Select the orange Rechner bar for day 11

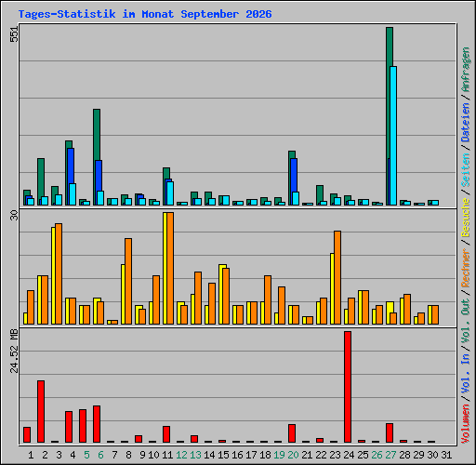(170, 269)
